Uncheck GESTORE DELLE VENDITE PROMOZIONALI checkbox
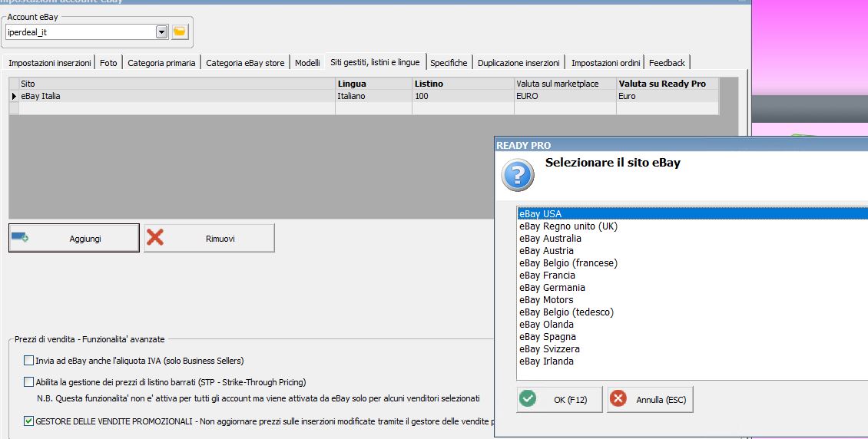Image resolution: width=868 pixels, height=439 pixels. coord(28,421)
